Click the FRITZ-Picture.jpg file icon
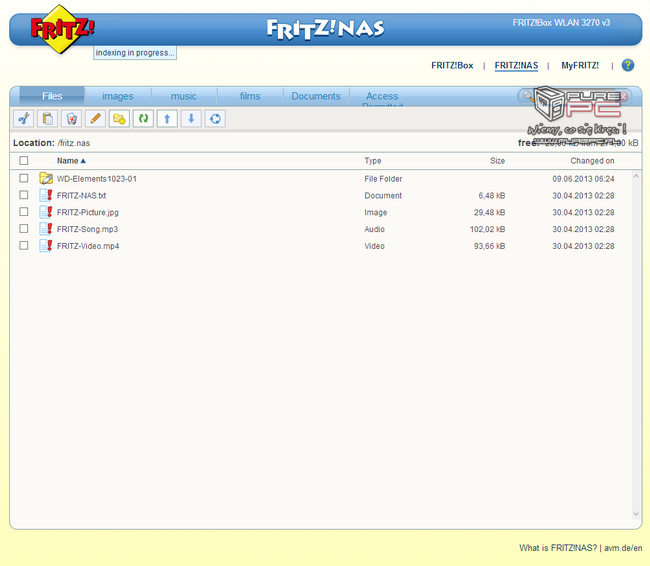The image size is (650, 566). point(46,212)
